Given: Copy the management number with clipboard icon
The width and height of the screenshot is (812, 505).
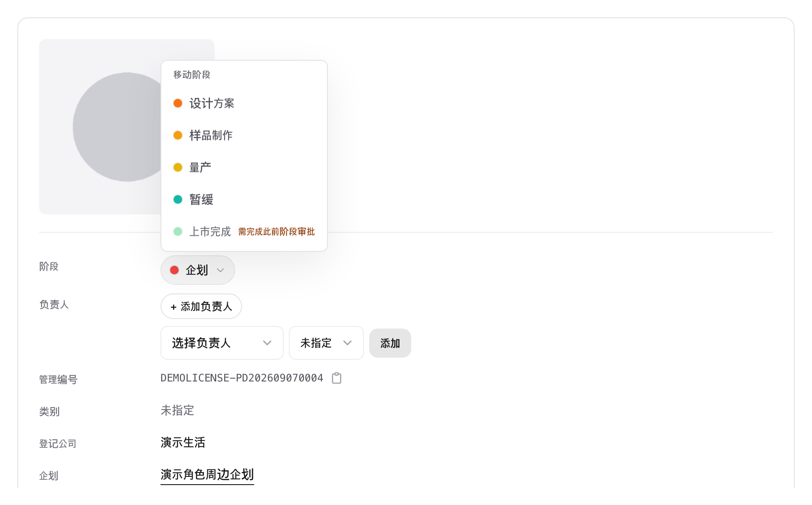Looking at the screenshot, I should coord(337,378).
